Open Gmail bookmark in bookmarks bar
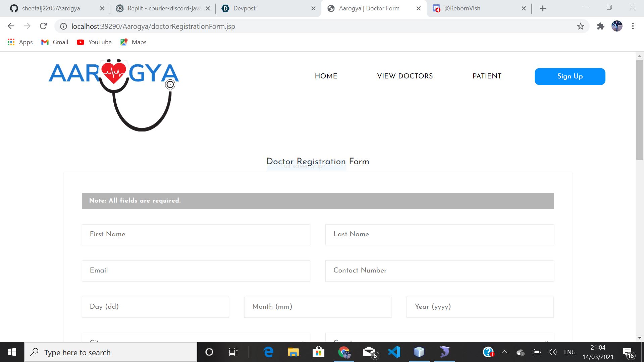Viewport: 644px width, 362px height. click(55, 42)
